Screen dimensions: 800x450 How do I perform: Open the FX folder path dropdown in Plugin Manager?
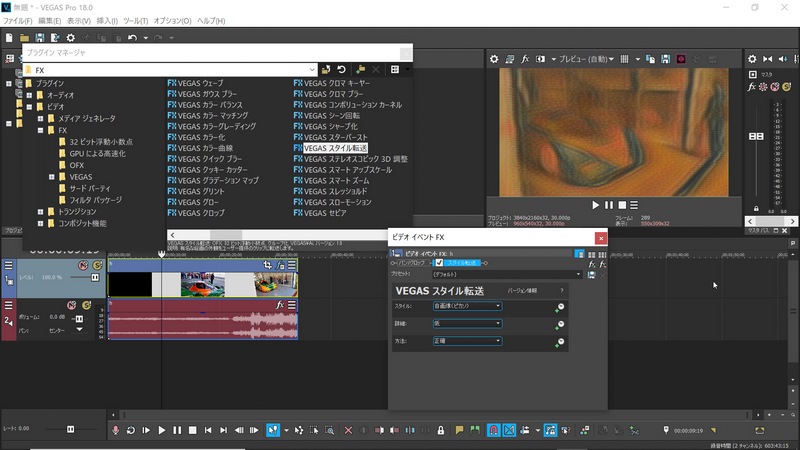[312, 70]
